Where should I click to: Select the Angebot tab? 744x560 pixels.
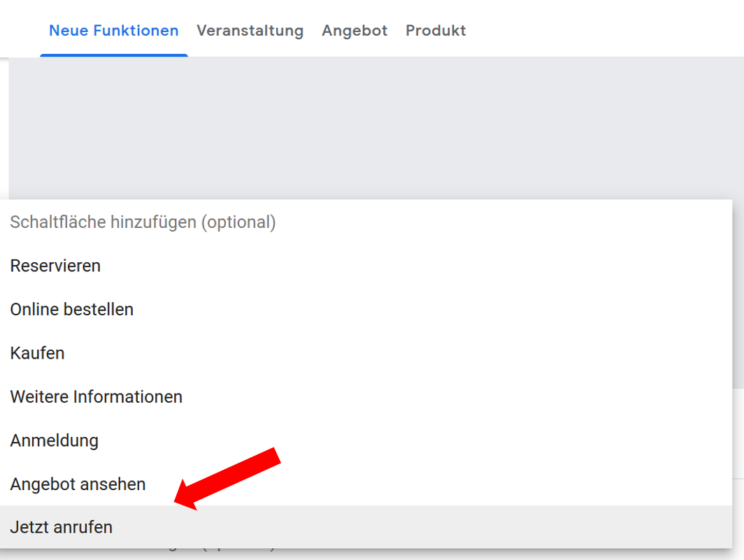point(354,30)
